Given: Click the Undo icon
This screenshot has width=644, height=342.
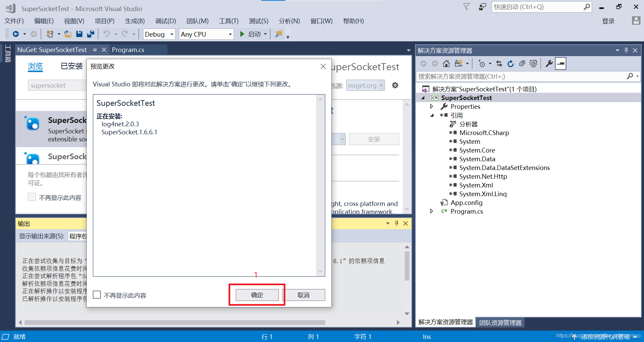Looking at the screenshot, I should 107,34.
